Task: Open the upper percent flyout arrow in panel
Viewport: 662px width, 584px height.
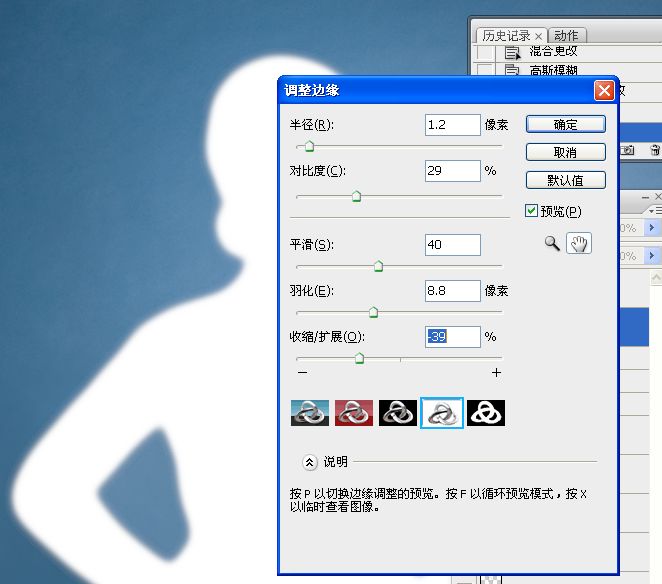Action: (x=652, y=228)
